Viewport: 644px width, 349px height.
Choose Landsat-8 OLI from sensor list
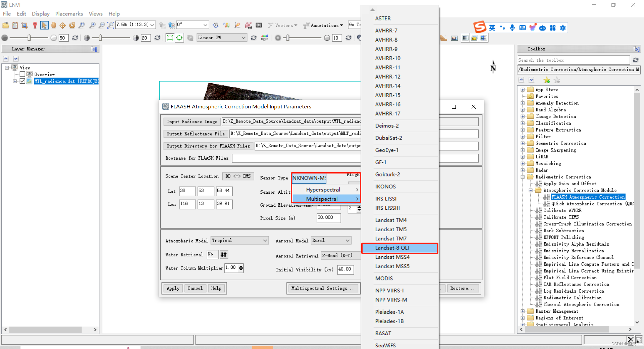[399, 248]
